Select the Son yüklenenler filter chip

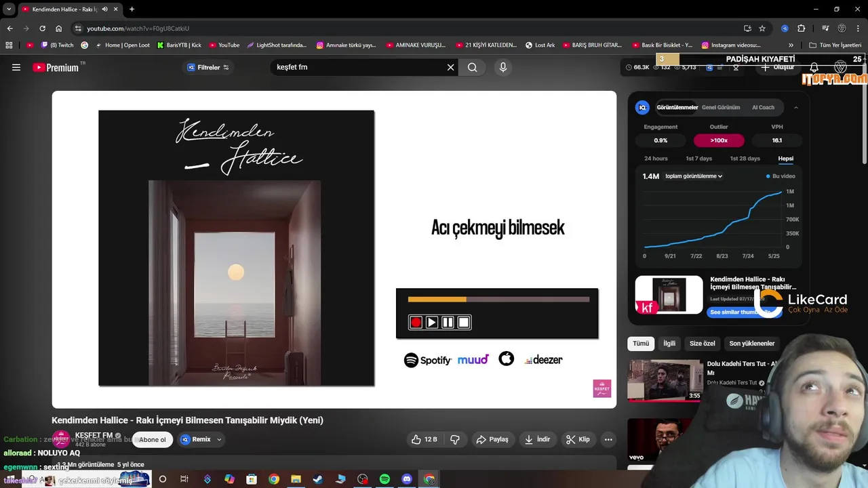click(751, 344)
